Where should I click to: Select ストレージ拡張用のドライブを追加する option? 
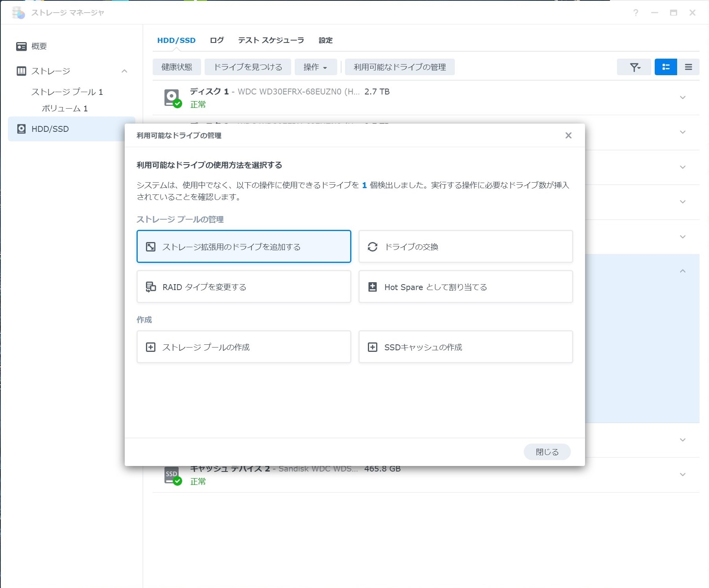pyautogui.click(x=244, y=247)
